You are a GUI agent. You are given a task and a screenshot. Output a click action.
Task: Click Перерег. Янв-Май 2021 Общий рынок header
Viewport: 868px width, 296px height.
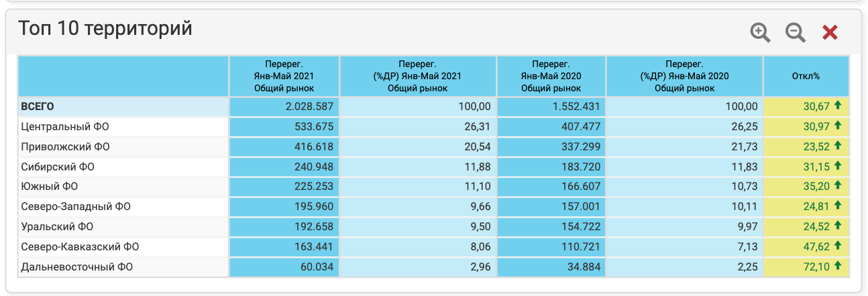click(284, 76)
